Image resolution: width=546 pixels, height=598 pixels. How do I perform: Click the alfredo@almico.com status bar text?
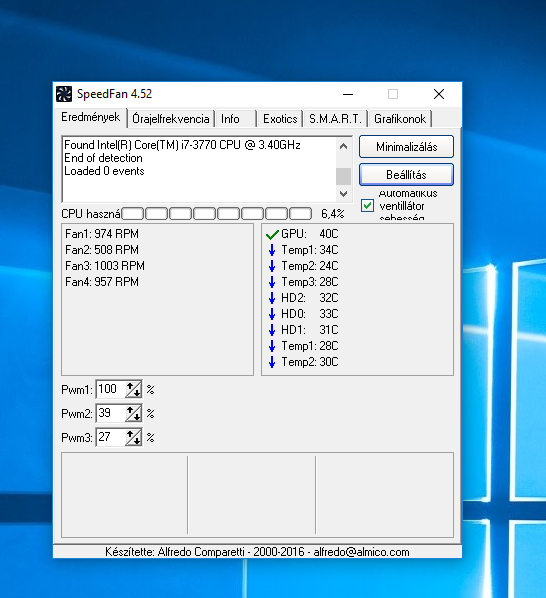click(361, 552)
